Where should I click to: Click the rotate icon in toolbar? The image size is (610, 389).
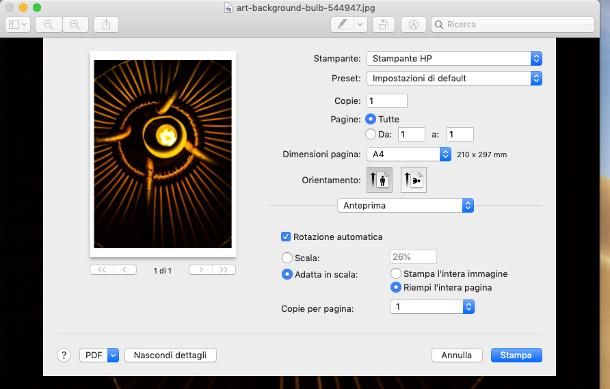tap(384, 25)
